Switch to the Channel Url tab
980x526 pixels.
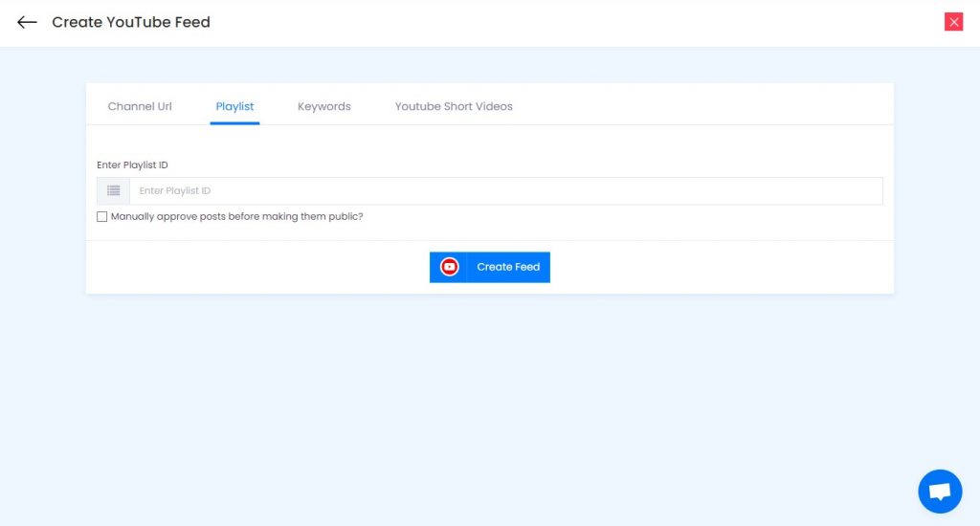pyautogui.click(x=140, y=106)
